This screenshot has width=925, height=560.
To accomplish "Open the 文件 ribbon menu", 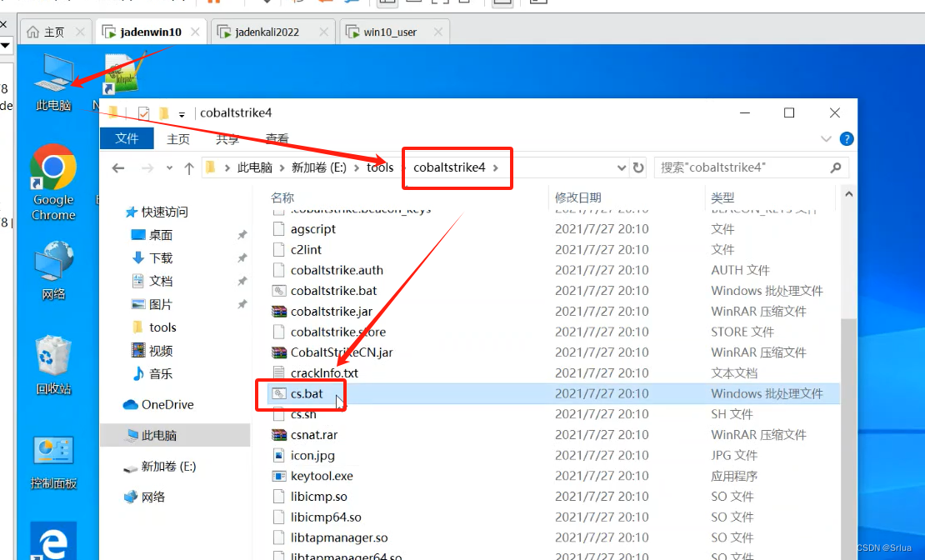I will click(x=127, y=138).
